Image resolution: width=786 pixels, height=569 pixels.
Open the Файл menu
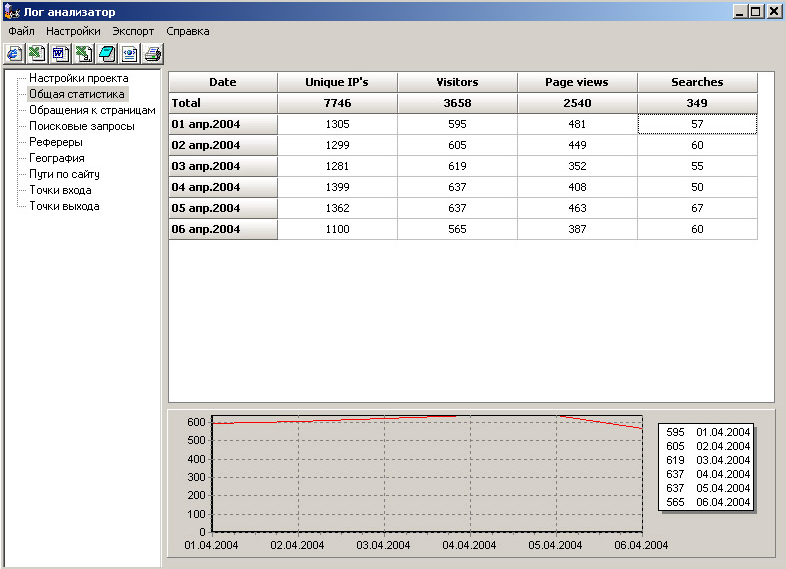tap(21, 31)
